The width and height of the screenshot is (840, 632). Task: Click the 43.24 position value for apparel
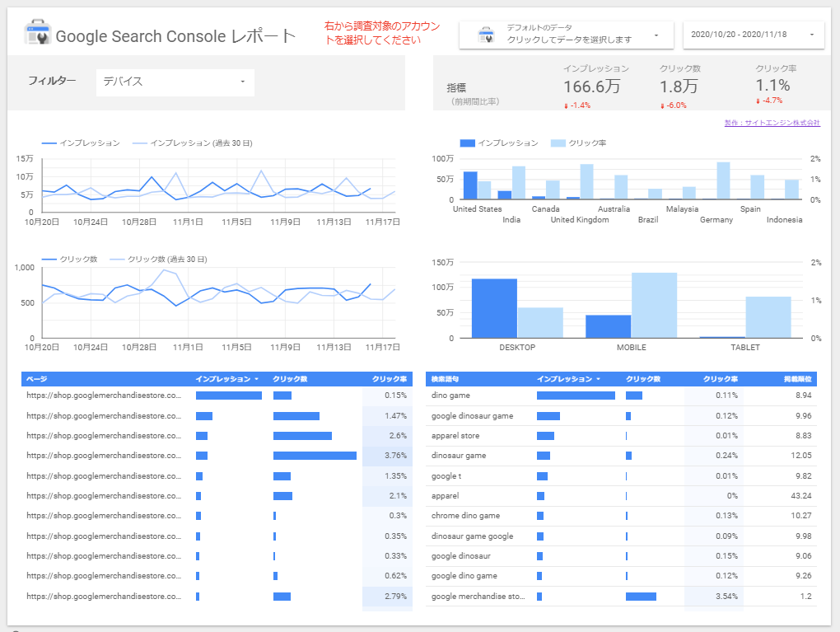pyautogui.click(x=801, y=496)
